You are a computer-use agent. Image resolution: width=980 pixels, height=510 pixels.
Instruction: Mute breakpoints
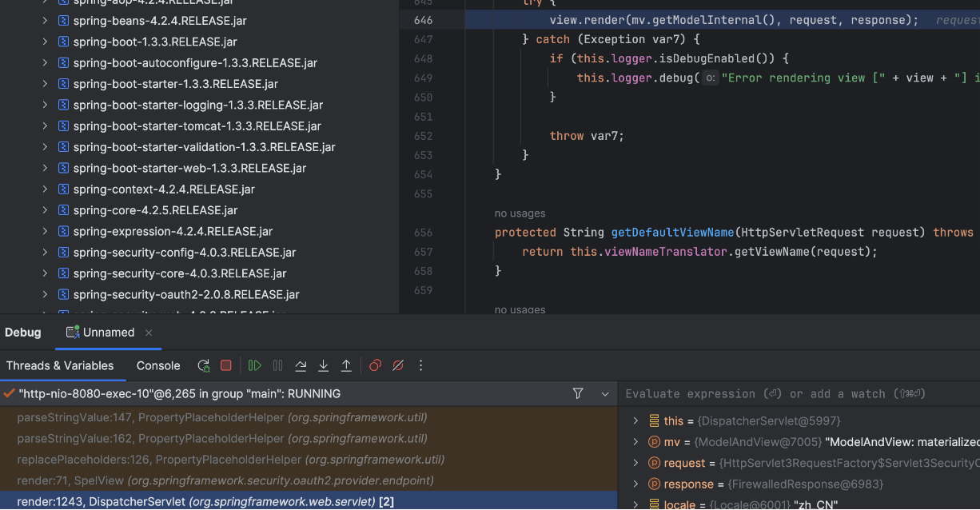coord(398,365)
